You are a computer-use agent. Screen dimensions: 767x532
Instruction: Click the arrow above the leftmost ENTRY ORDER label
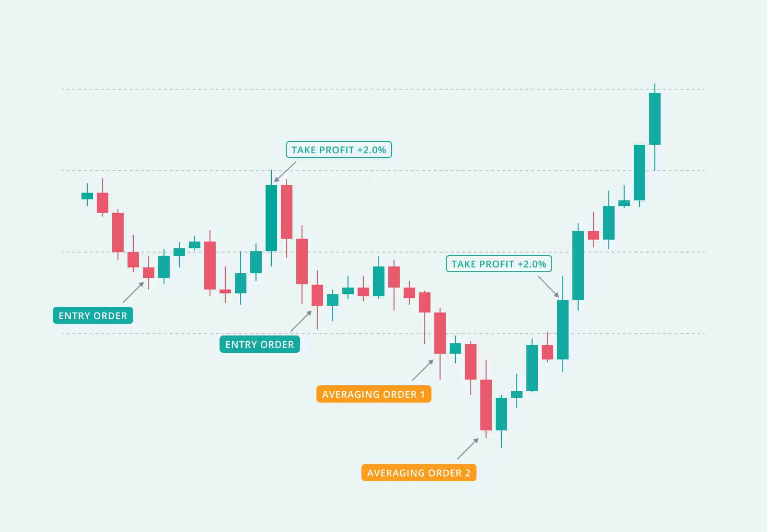coord(133,292)
